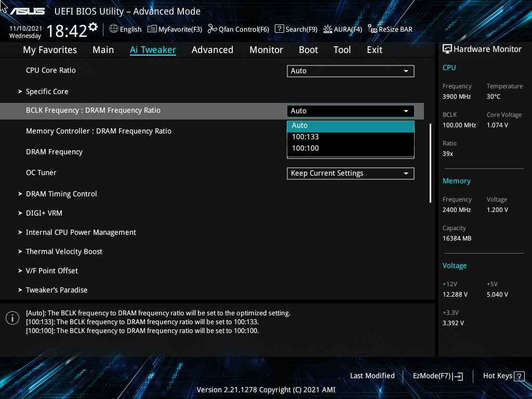
Task: Open the Monitor tab
Action: click(267, 50)
